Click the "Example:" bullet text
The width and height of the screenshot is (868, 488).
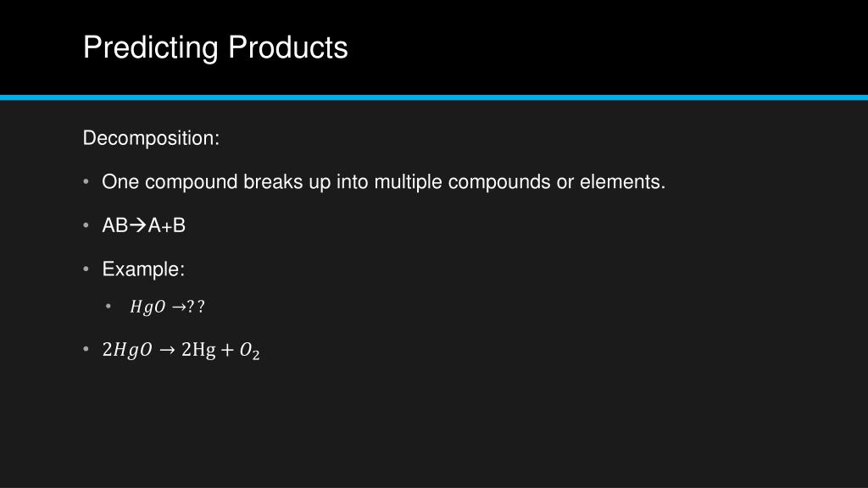[x=143, y=269]
